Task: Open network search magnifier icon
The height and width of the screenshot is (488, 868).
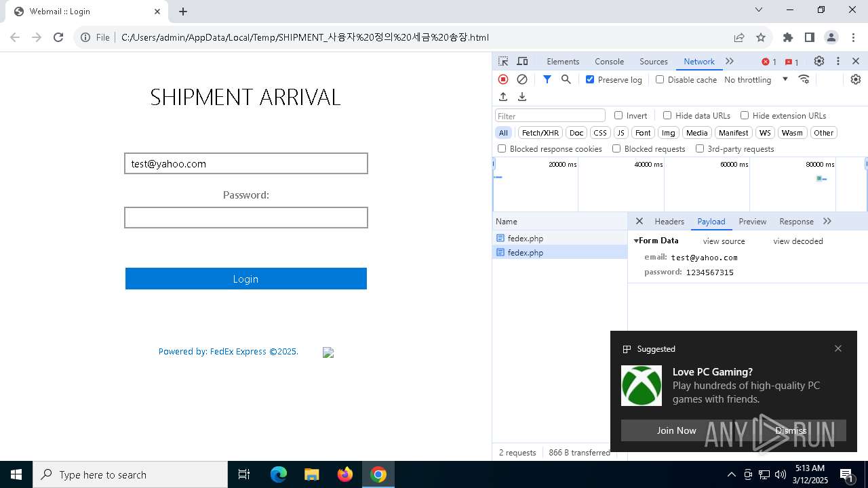Action: 566,79
